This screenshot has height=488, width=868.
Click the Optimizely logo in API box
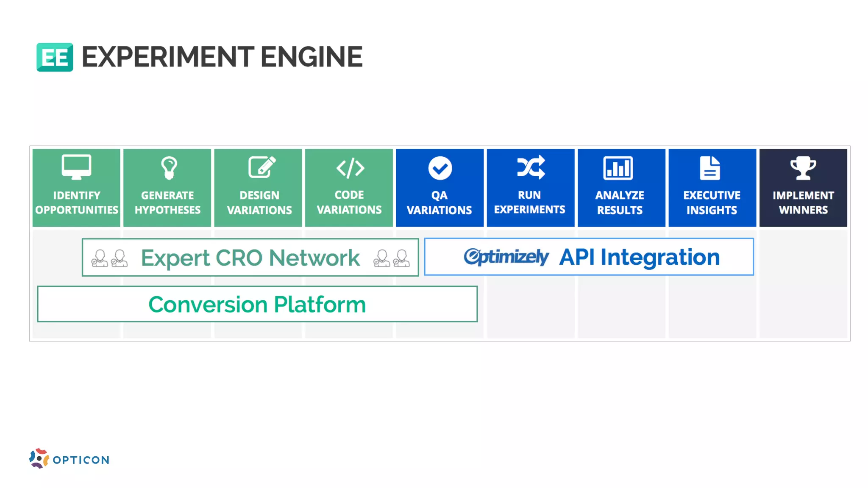pyautogui.click(x=506, y=257)
